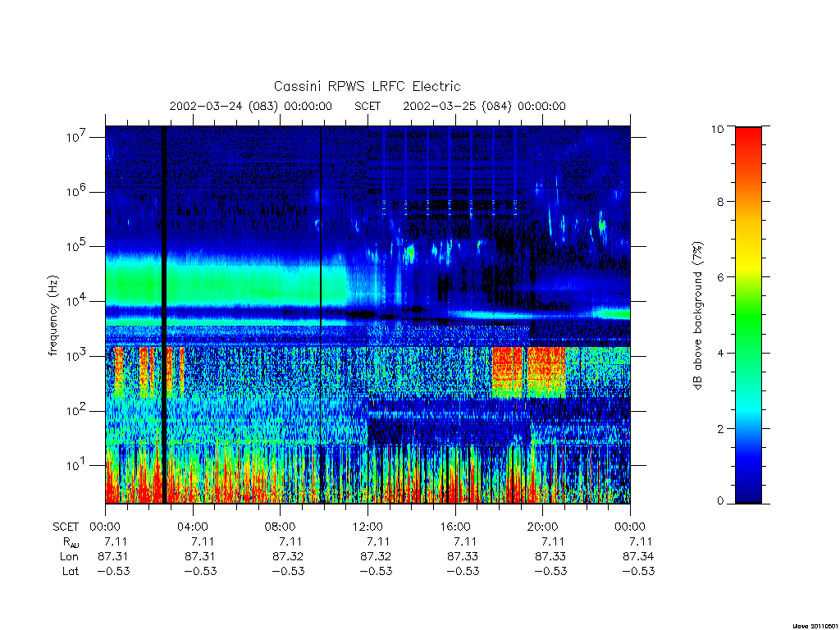Viewport: 840px width, 630px height.
Task: Click the 4 label on the color scale
Action: pyautogui.click(x=720, y=353)
